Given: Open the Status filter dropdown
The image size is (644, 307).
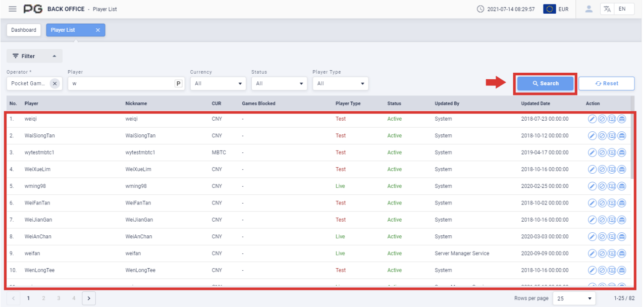Looking at the screenshot, I should pos(279,84).
